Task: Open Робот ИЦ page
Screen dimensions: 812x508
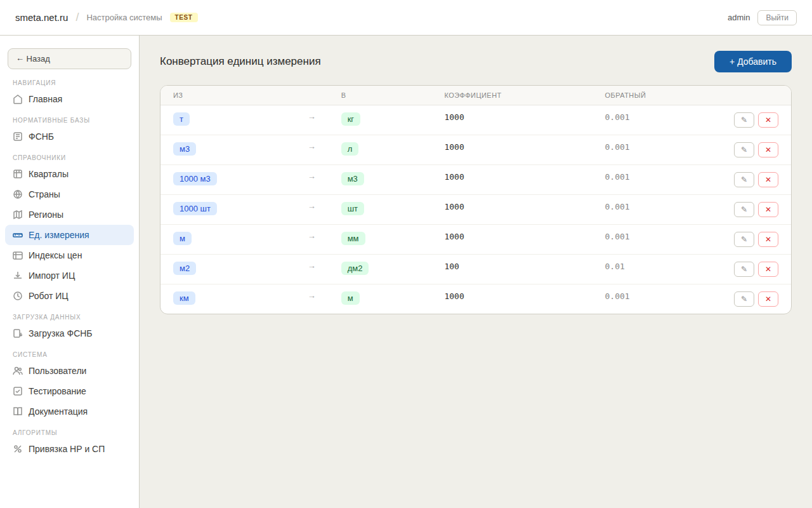Action: pyautogui.click(x=48, y=296)
